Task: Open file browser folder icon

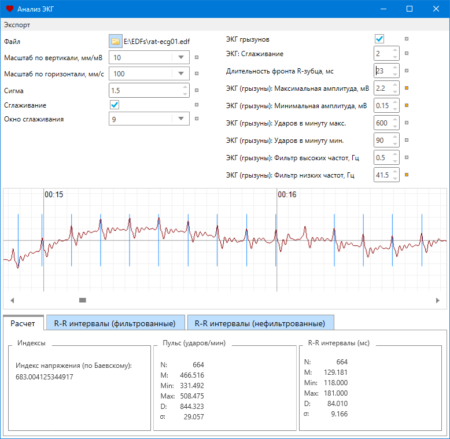Action: click(x=115, y=41)
